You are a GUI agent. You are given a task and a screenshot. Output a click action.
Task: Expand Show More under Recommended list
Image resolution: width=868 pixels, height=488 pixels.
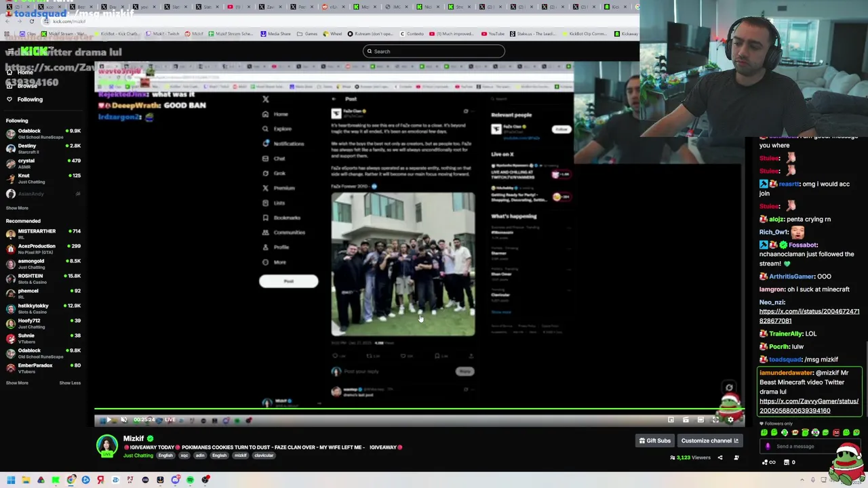coord(17,383)
